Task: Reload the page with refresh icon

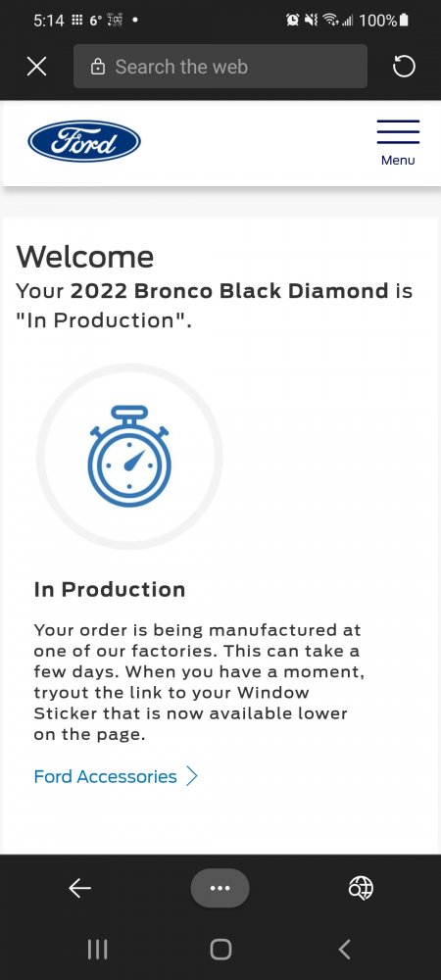Action: (404, 67)
